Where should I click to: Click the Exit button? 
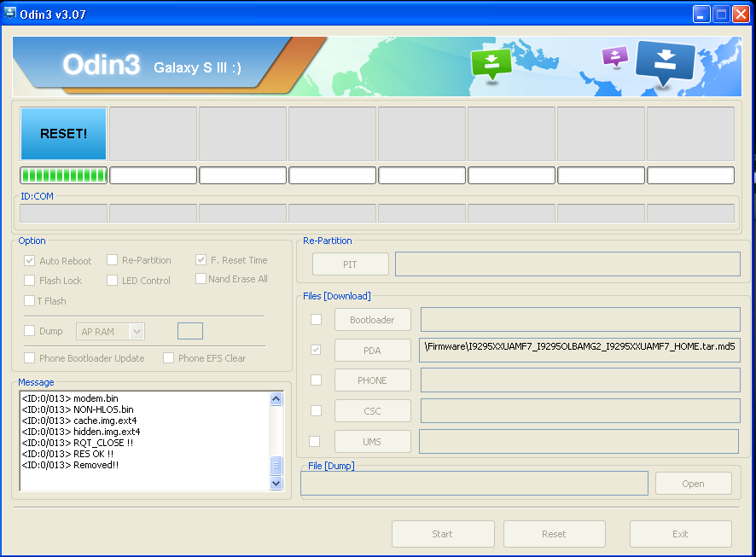(x=680, y=534)
